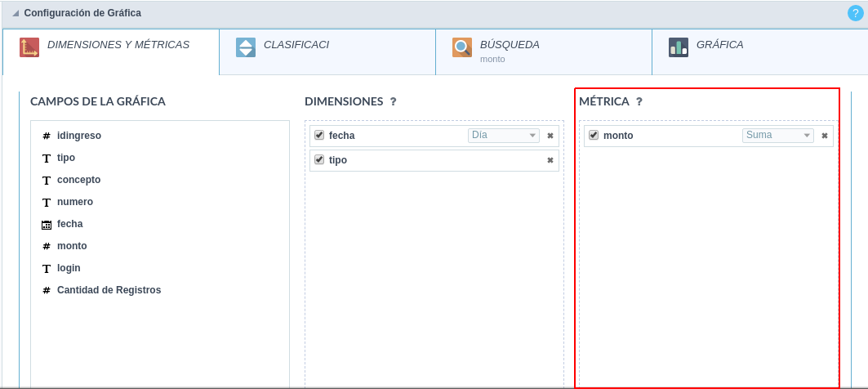
Task: Uncheck the tipo dimension checkbox
Action: [319, 159]
